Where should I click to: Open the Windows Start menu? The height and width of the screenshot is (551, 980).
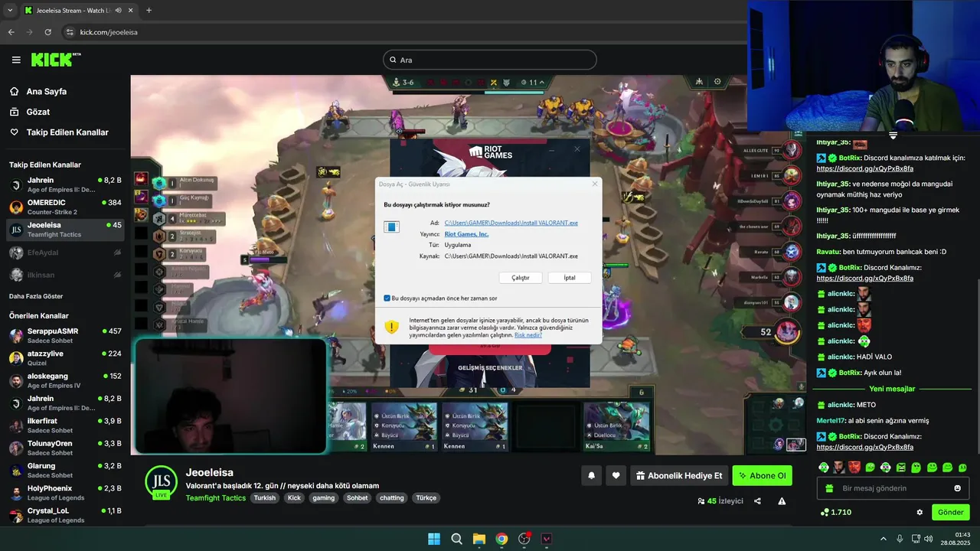pos(434,539)
